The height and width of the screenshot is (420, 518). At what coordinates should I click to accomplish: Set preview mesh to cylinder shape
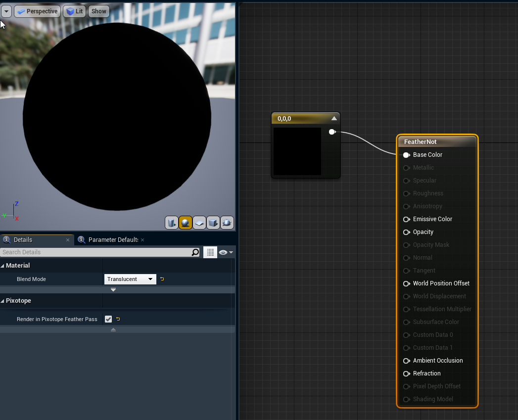[172, 223]
